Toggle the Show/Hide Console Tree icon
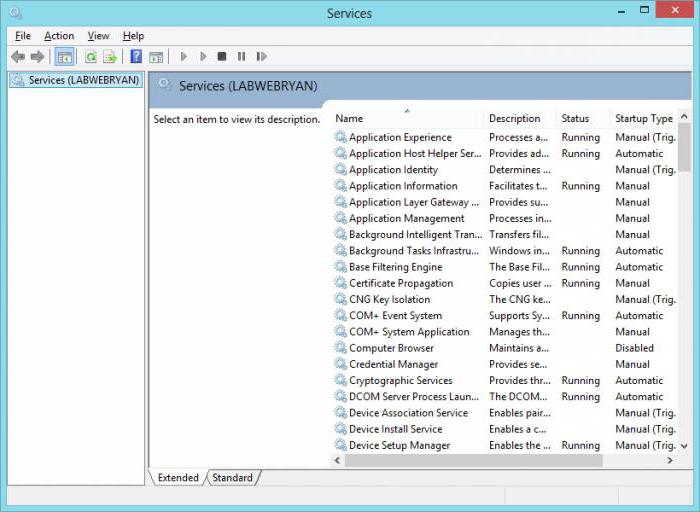Image resolution: width=700 pixels, height=512 pixels. (x=65, y=57)
